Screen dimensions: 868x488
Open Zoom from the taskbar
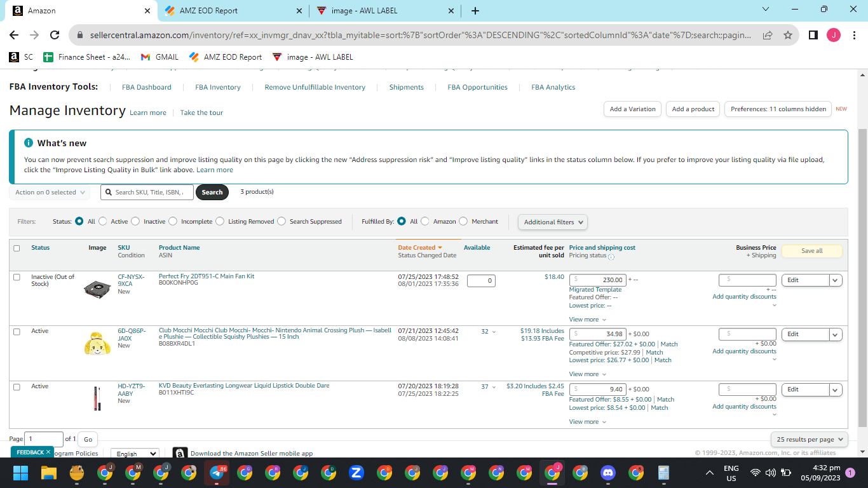(x=356, y=473)
